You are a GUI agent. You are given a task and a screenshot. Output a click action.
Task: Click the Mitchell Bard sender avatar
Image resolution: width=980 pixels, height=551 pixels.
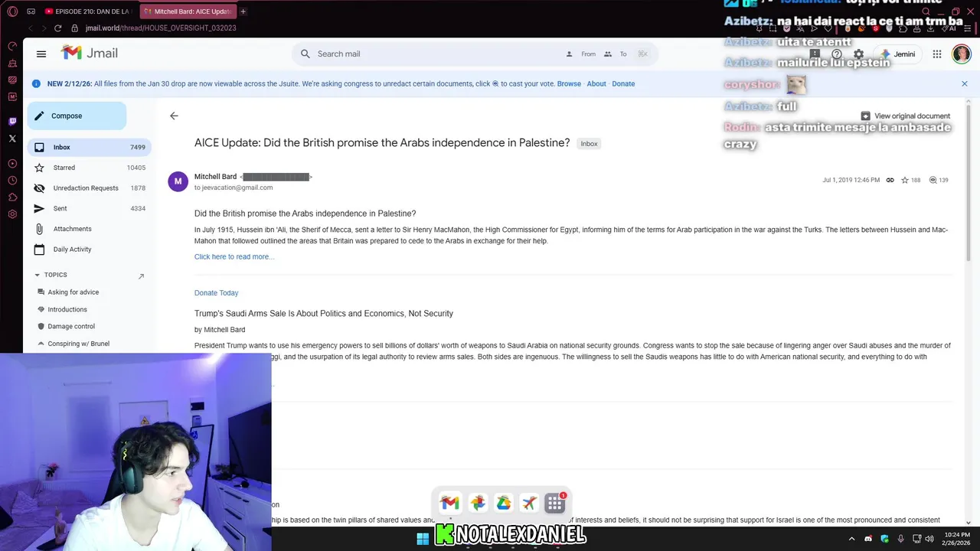(178, 181)
